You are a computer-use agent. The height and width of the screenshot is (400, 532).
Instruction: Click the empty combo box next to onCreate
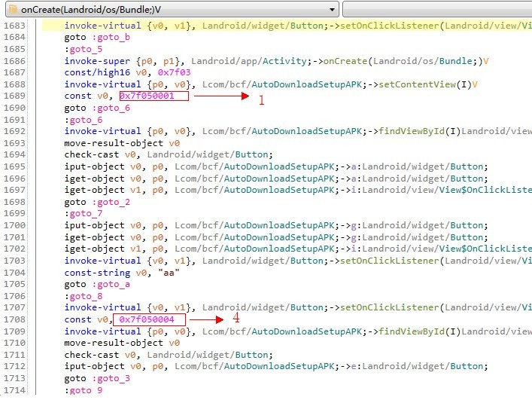[x=437, y=9]
